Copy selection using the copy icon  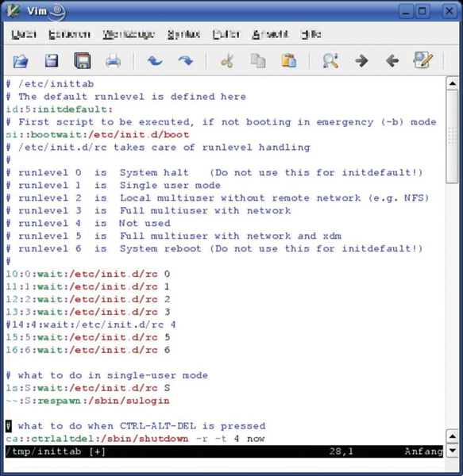(x=258, y=61)
